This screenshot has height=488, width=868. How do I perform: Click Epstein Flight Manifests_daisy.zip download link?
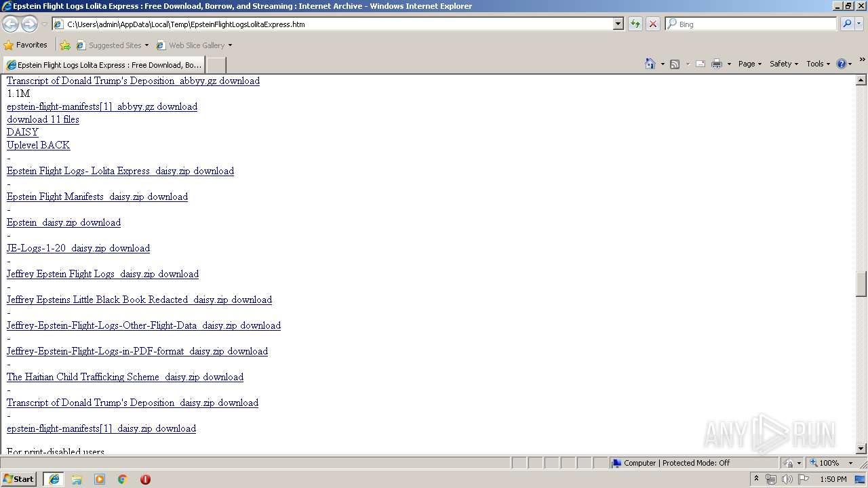pos(97,197)
